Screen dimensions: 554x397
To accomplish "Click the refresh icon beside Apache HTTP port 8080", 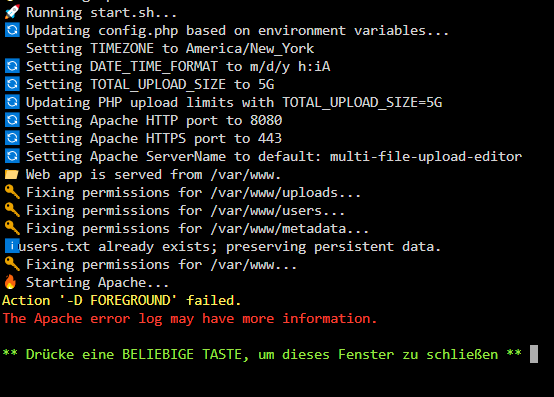I will (x=12, y=120).
